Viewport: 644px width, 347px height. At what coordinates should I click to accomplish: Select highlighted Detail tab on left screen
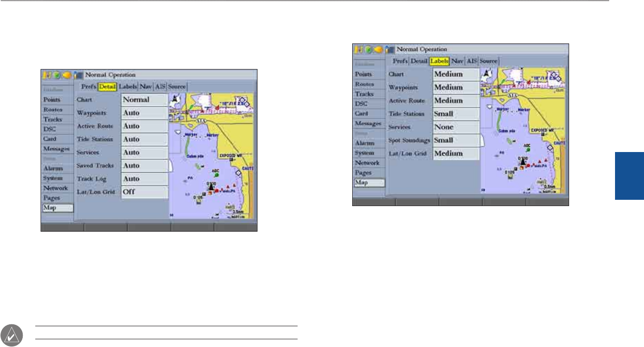(108, 86)
